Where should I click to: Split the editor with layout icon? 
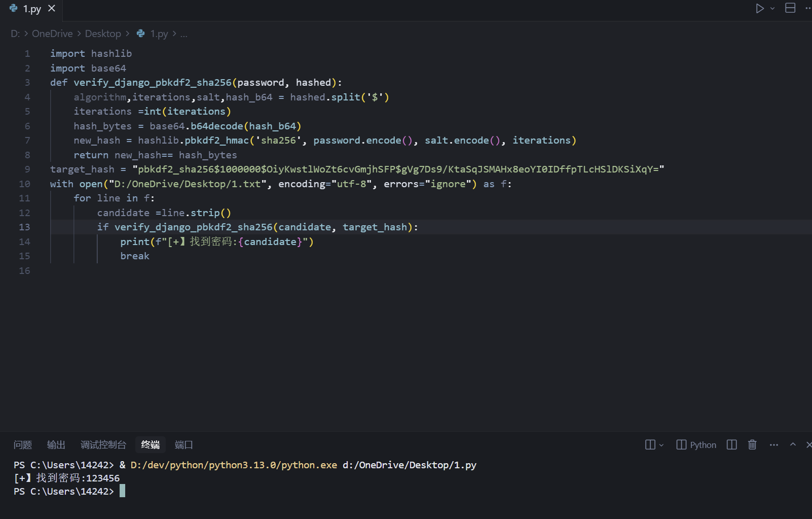[x=790, y=8]
